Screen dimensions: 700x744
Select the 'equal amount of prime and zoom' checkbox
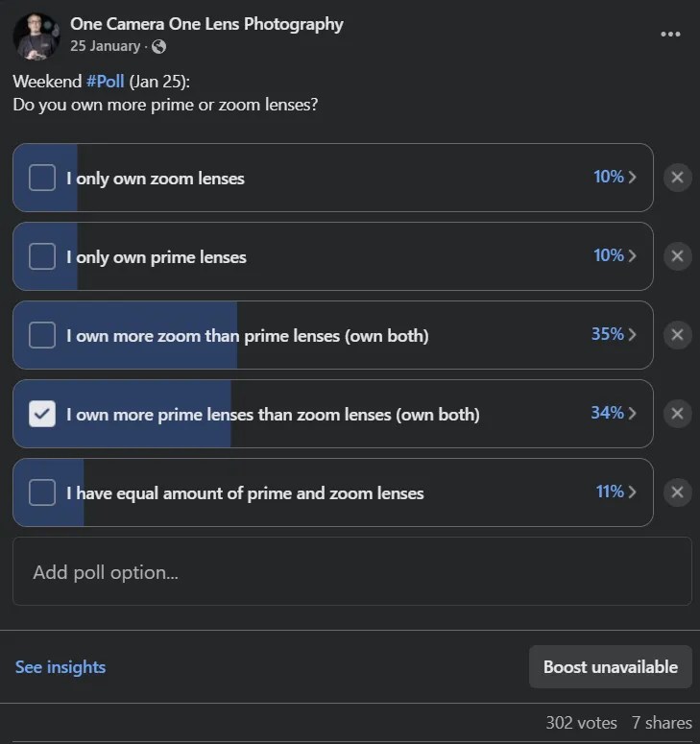pos(42,492)
